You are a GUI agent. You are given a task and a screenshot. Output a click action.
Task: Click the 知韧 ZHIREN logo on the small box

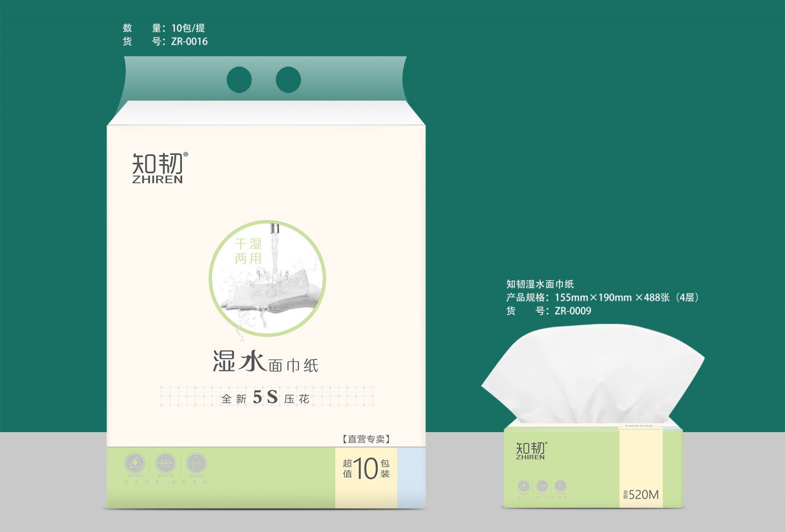pyautogui.click(x=531, y=451)
